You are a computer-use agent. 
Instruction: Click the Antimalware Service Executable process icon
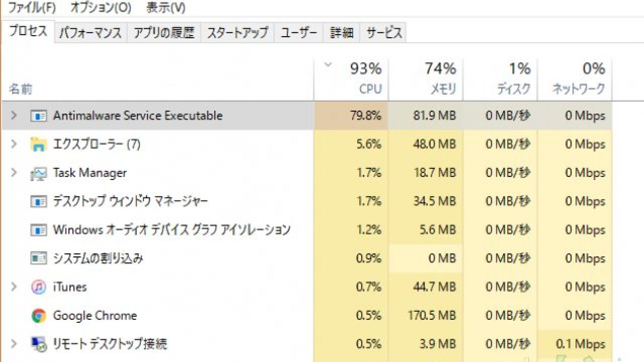coord(39,116)
